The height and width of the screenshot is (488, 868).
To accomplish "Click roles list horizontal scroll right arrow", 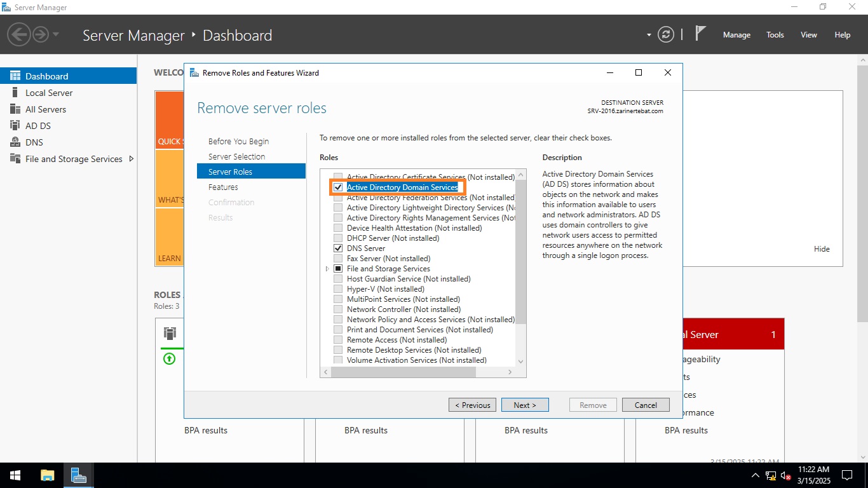I will 510,372.
